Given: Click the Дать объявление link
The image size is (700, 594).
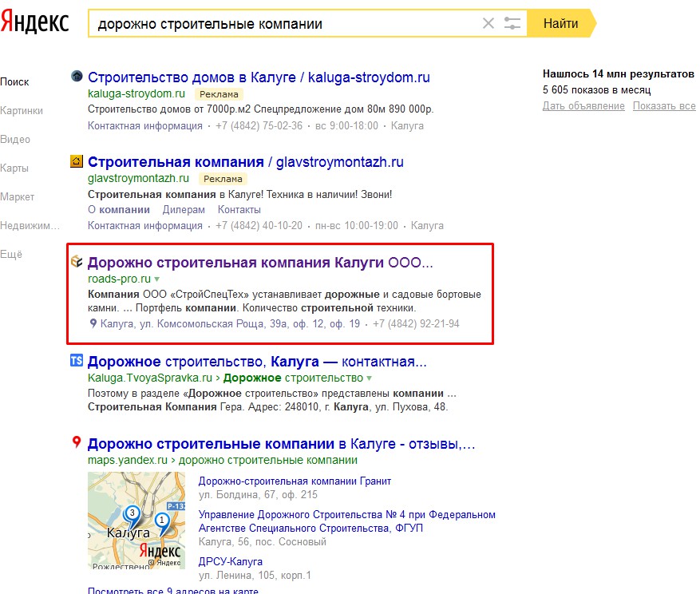Looking at the screenshot, I should tap(583, 106).
